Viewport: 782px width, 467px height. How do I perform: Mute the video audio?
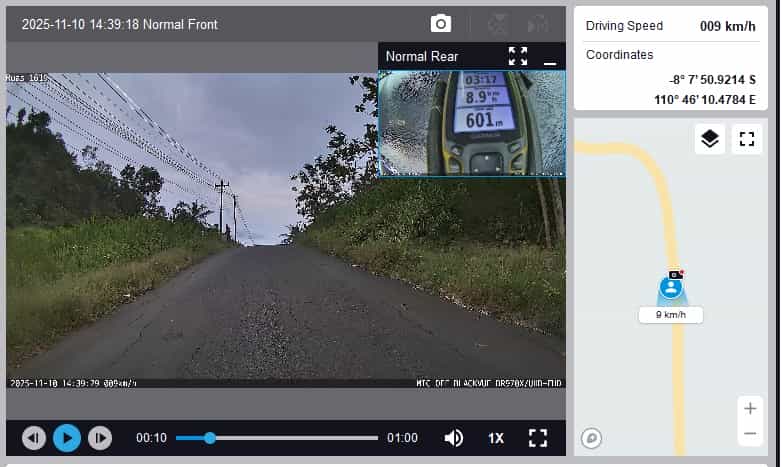[454, 438]
